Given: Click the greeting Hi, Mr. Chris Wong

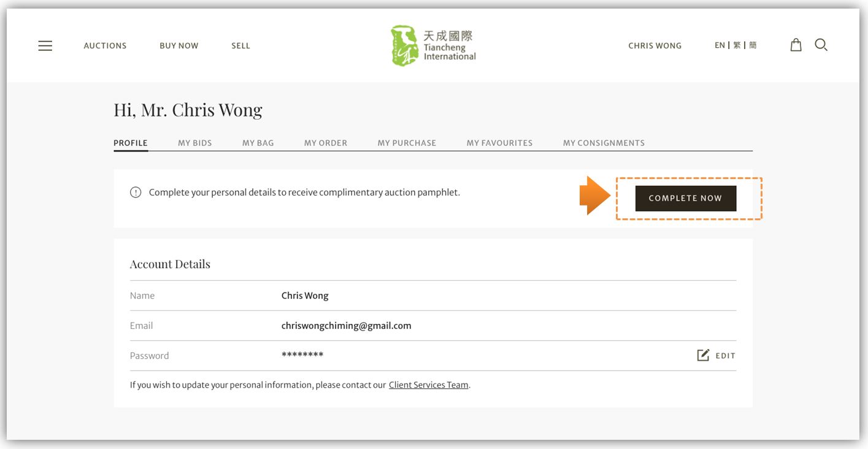Looking at the screenshot, I should (188, 110).
